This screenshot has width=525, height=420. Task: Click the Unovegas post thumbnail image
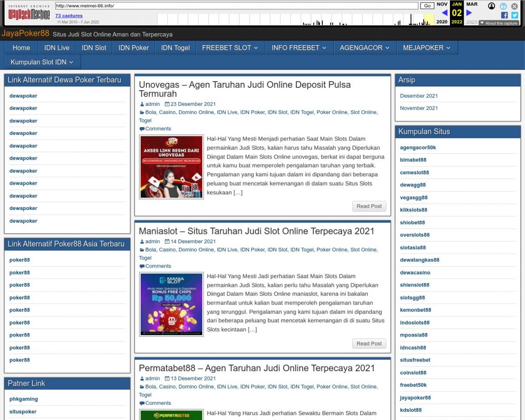(171, 167)
